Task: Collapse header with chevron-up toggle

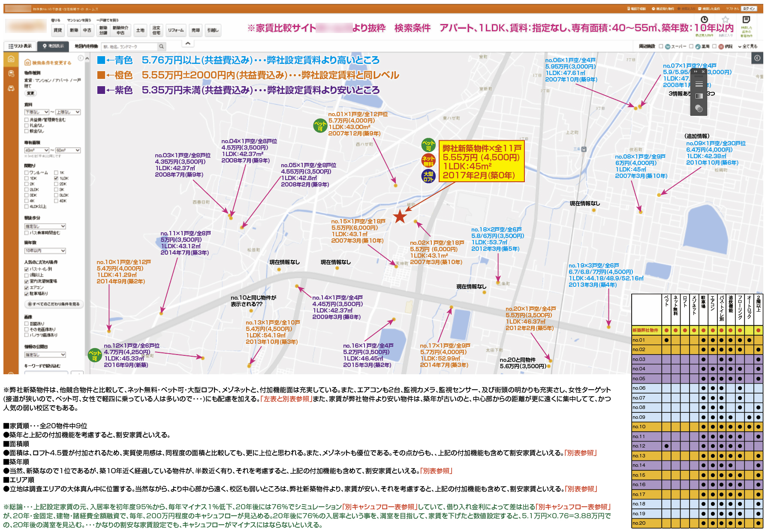Action: pos(188,43)
